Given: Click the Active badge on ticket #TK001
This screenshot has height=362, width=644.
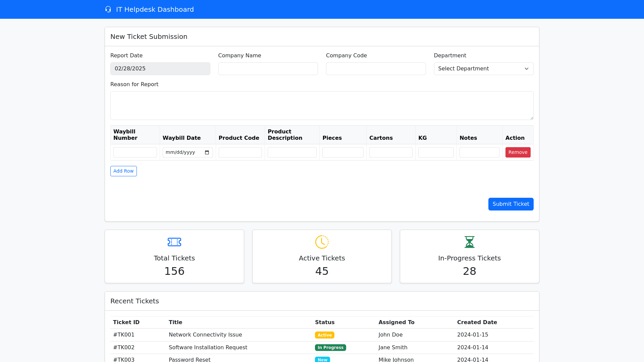Looking at the screenshot, I should coord(324,335).
